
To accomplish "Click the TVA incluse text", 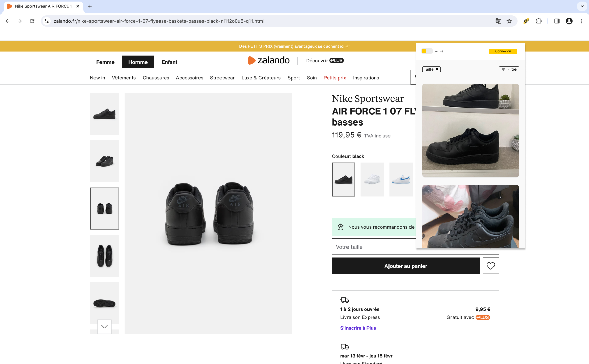I will pyautogui.click(x=377, y=136).
